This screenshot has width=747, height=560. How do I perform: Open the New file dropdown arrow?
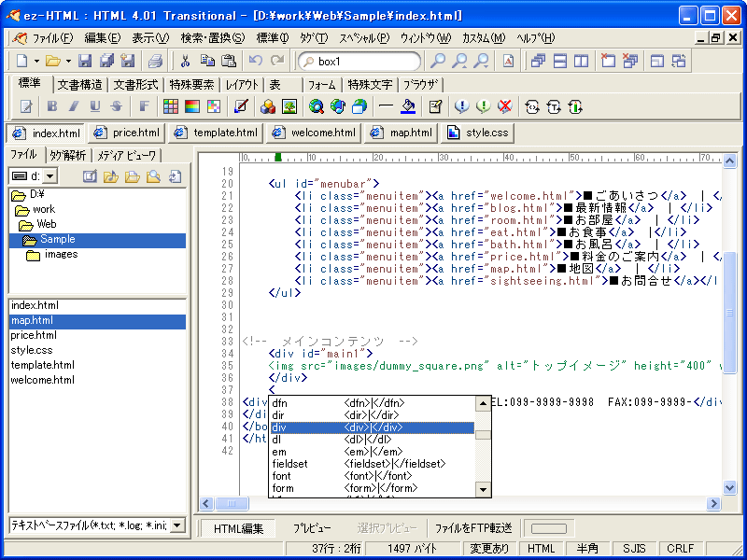click(x=36, y=61)
